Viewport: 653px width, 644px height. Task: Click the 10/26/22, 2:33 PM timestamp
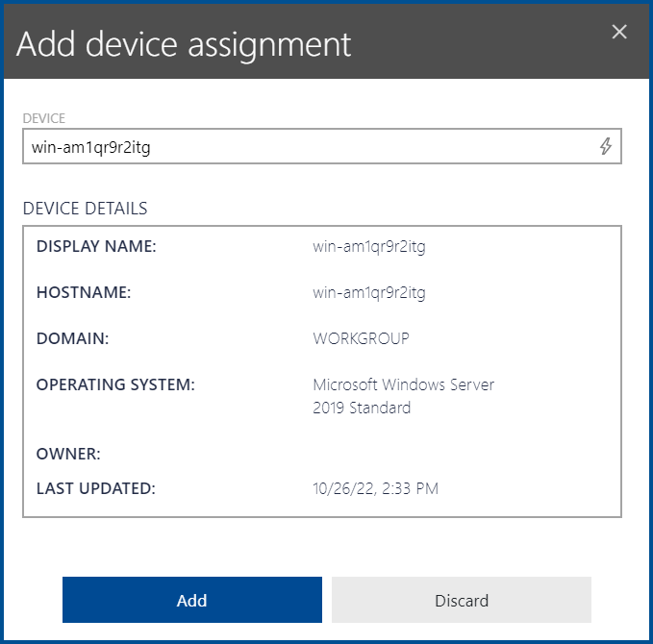point(375,488)
